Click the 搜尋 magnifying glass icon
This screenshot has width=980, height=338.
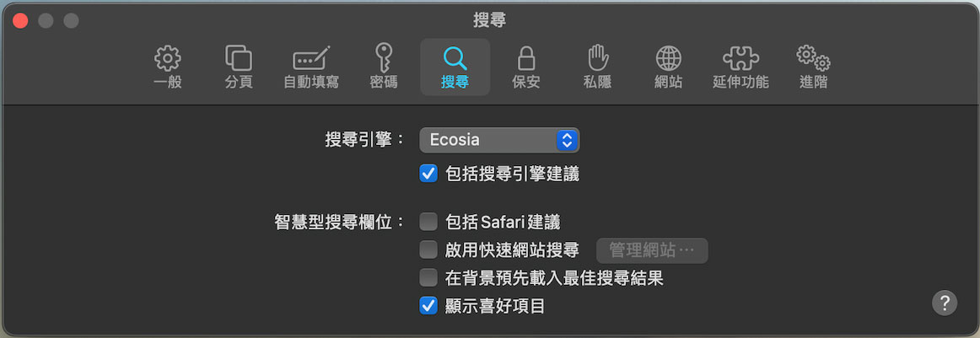(x=455, y=58)
